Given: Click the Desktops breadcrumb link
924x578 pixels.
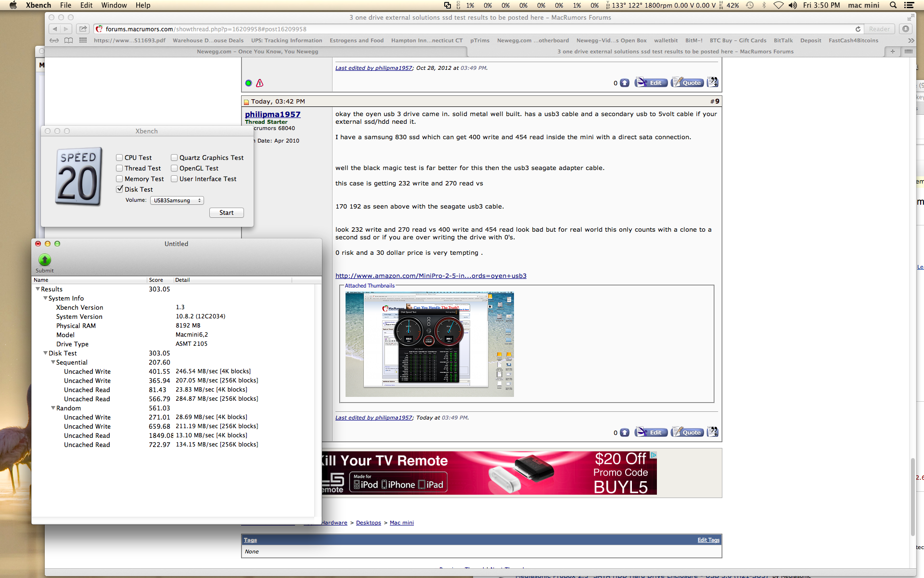Looking at the screenshot, I should pos(368,523).
